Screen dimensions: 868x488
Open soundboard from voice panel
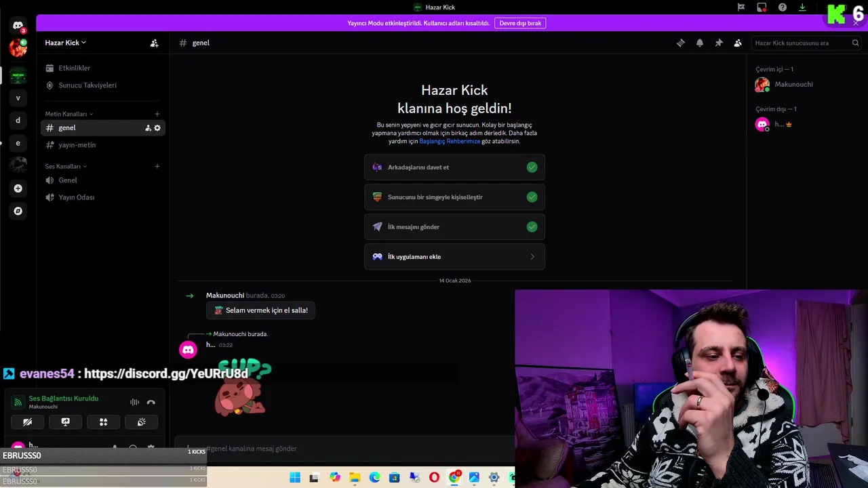pos(141,422)
